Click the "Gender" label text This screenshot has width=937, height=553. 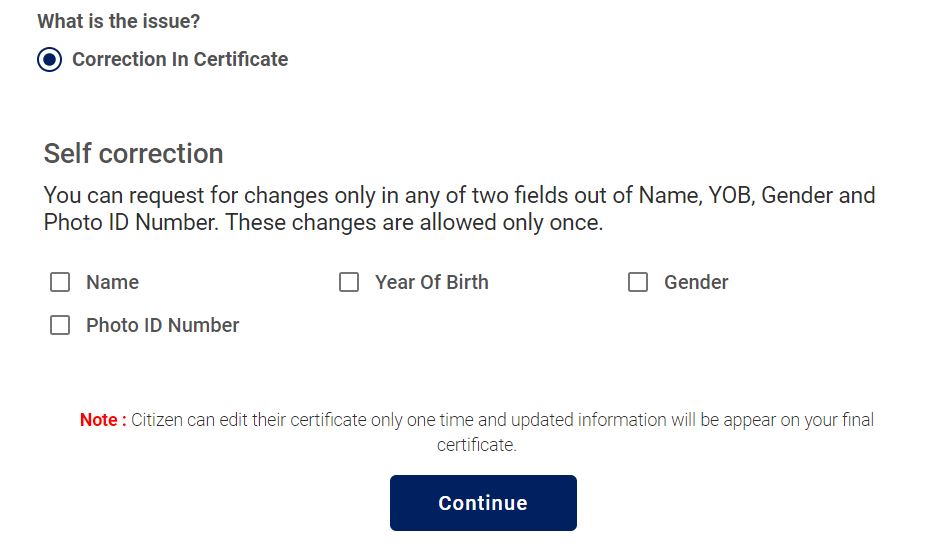[696, 283]
